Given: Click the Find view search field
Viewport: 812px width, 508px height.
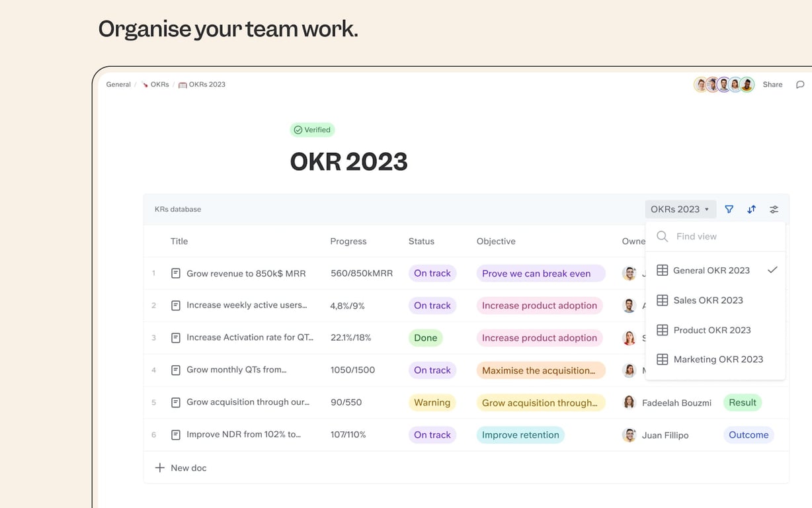Looking at the screenshot, I should [715, 236].
